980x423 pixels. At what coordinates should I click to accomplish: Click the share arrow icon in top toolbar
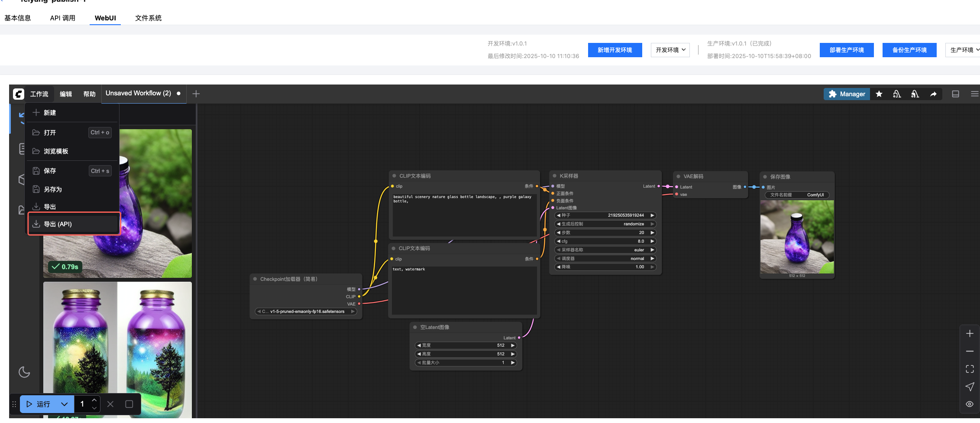pyautogui.click(x=933, y=94)
